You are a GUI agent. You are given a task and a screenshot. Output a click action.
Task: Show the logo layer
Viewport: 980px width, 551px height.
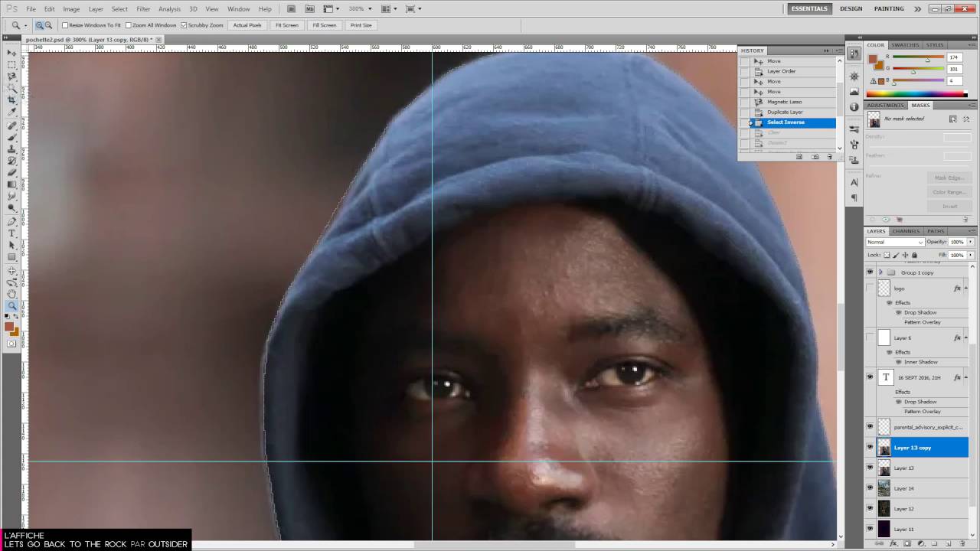tap(870, 289)
